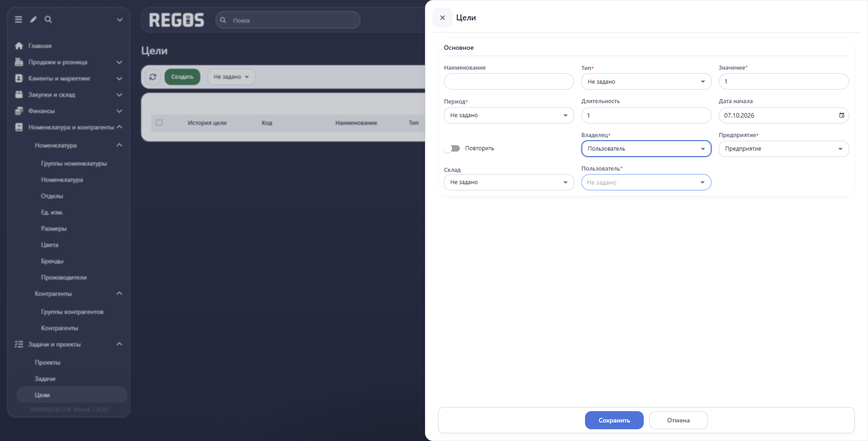Click the refresh icon in Цели toolbar
Image resolution: width=868 pixels, height=441 pixels.
[x=153, y=77]
